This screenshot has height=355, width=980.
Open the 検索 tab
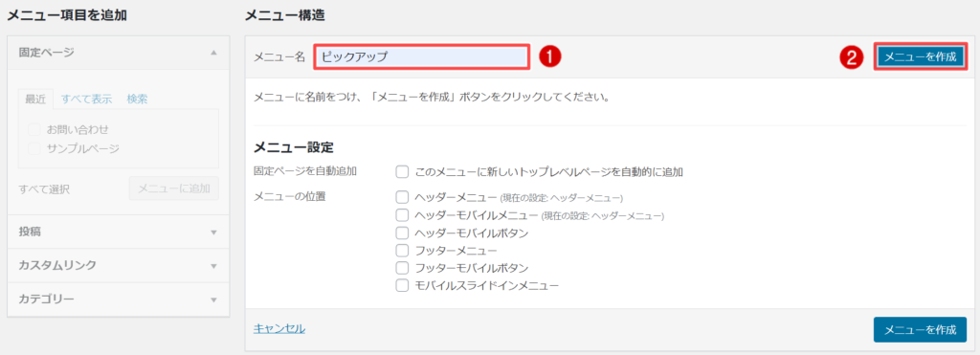(x=137, y=99)
